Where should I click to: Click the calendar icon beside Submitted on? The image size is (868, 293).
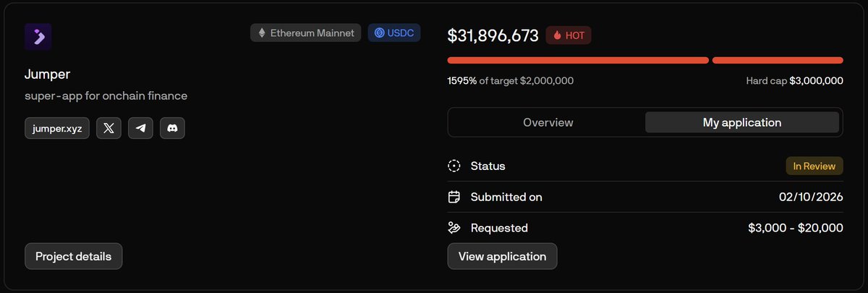pos(454,197)
